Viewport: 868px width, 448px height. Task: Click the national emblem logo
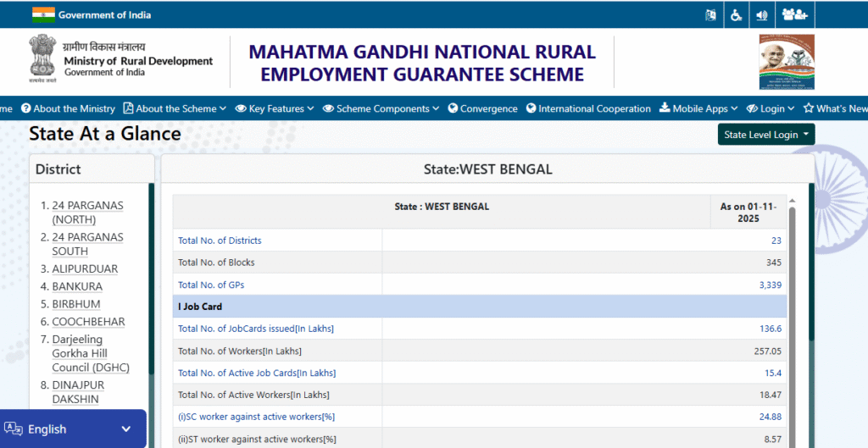pyautogui.click(x=43, y=58)
